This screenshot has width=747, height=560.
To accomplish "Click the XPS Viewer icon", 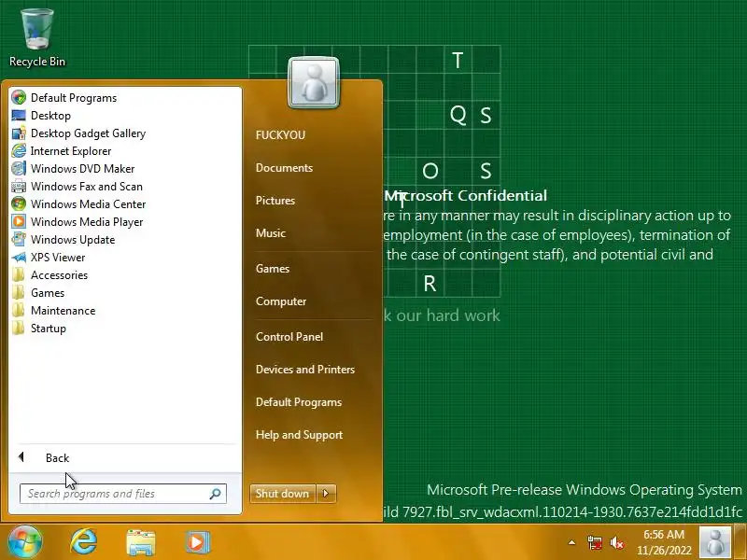I will coord(19,258).
